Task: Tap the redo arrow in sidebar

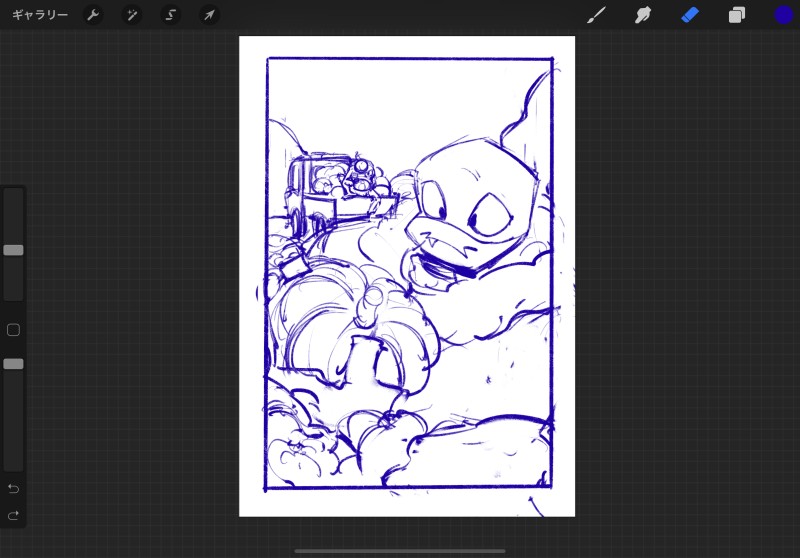Action: tap(13, 515)
